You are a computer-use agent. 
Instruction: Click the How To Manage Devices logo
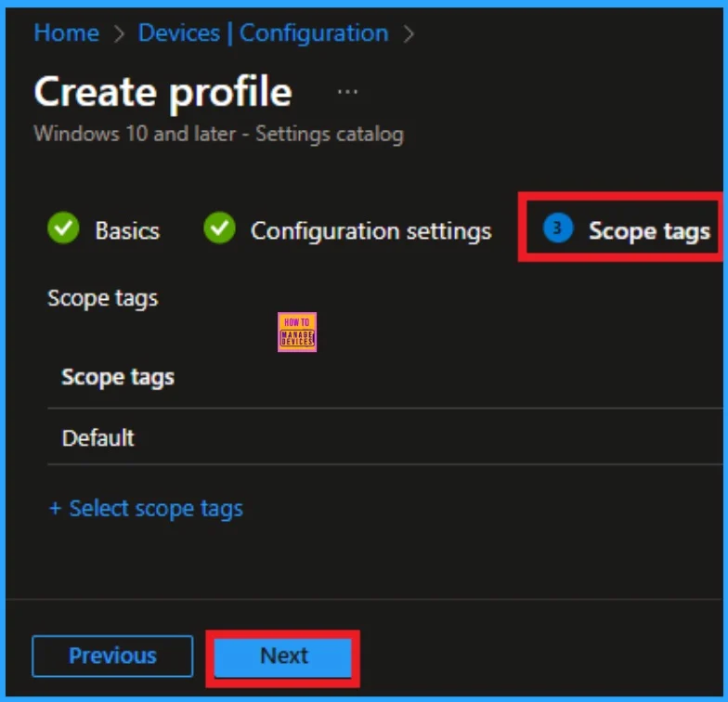click(296, 331)
